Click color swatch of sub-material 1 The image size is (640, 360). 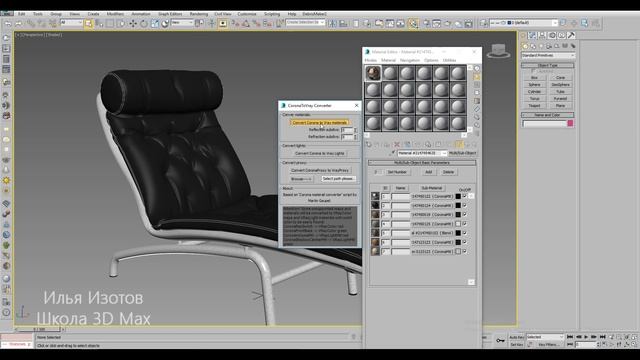click(458, 196)
